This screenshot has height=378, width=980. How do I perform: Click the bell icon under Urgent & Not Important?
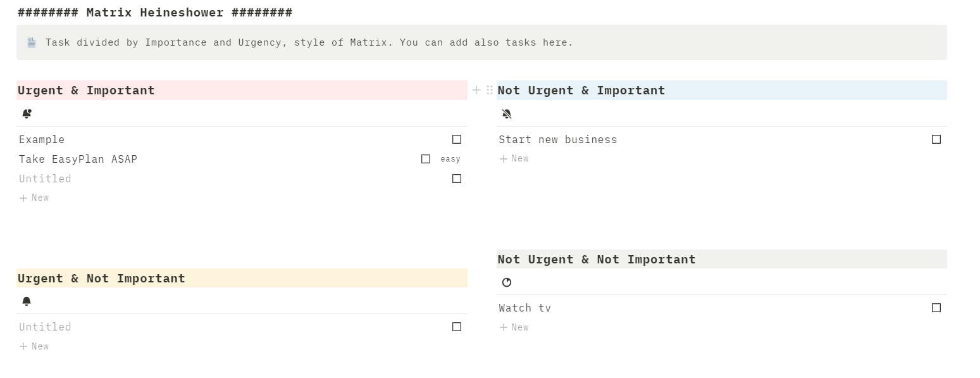[x=27, y=301]
